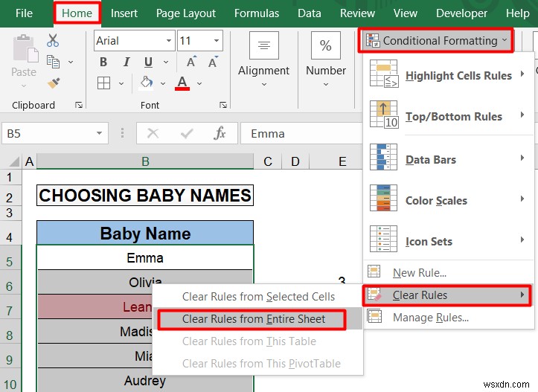Click the Cancel X in formula bar
Viewport: 538px width, 392px height.
coord(153,133)
